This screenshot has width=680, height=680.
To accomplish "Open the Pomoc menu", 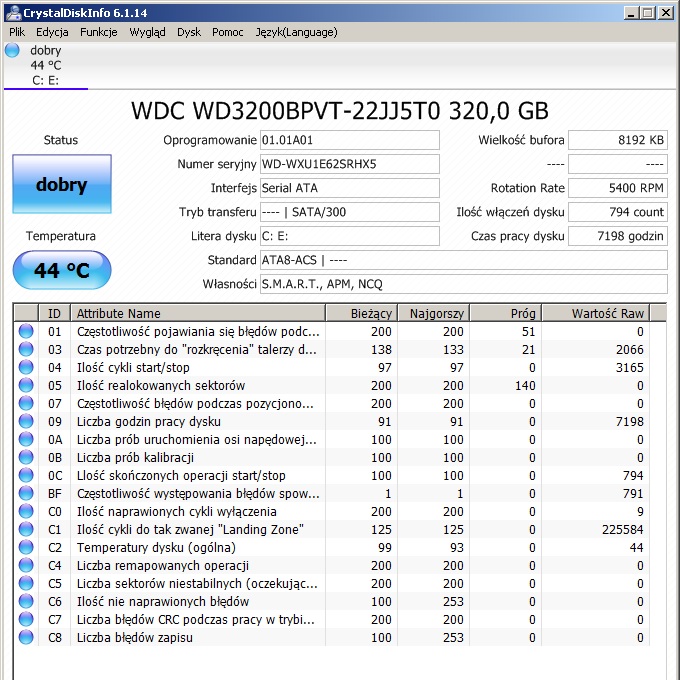I will (227, 32).
